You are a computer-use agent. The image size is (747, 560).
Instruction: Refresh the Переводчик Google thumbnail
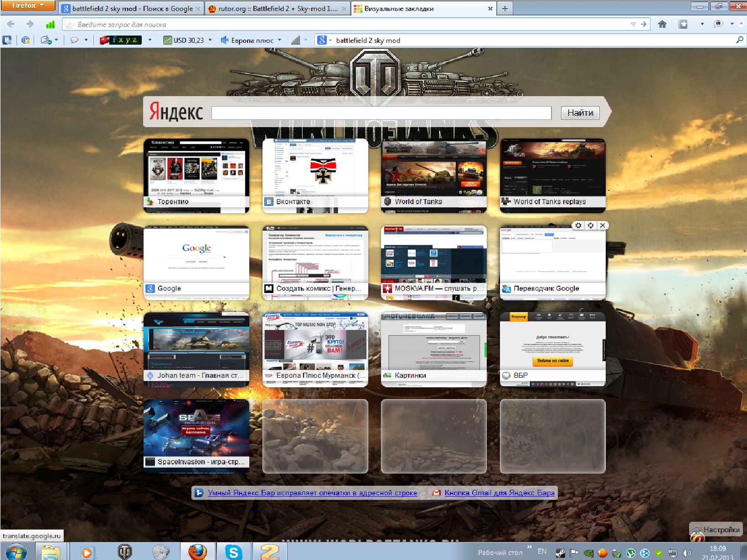point(591,226)
